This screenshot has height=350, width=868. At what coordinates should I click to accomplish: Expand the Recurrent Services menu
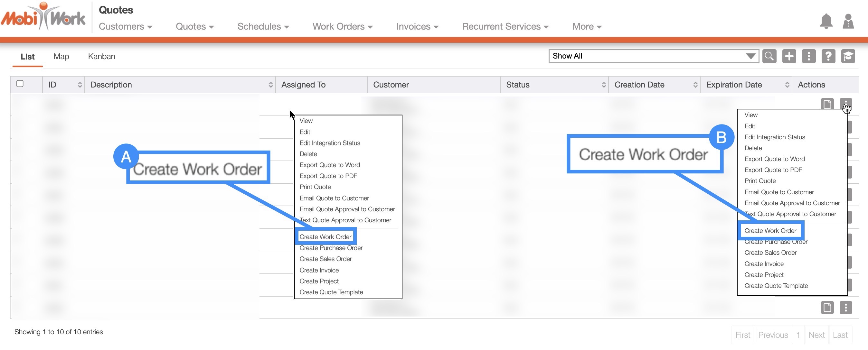coord(505,27)
